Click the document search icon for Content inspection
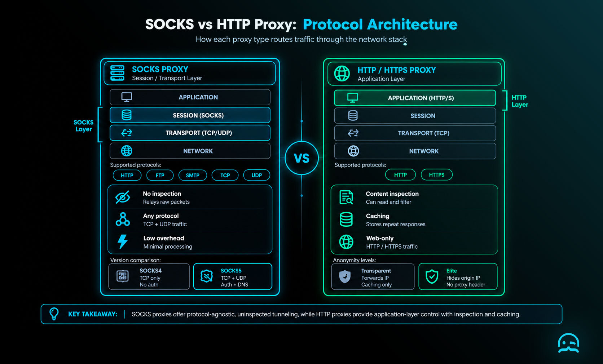 coord(346,197)
